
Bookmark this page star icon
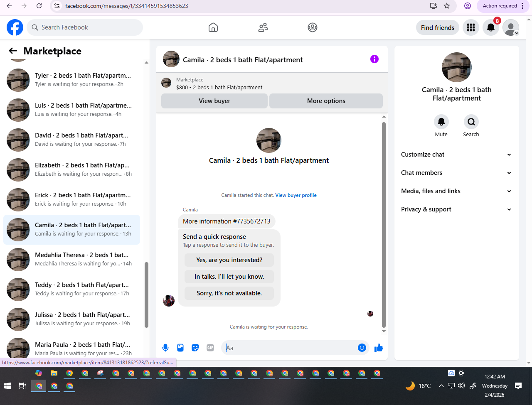pyautogui.click(x=447, y=6)
